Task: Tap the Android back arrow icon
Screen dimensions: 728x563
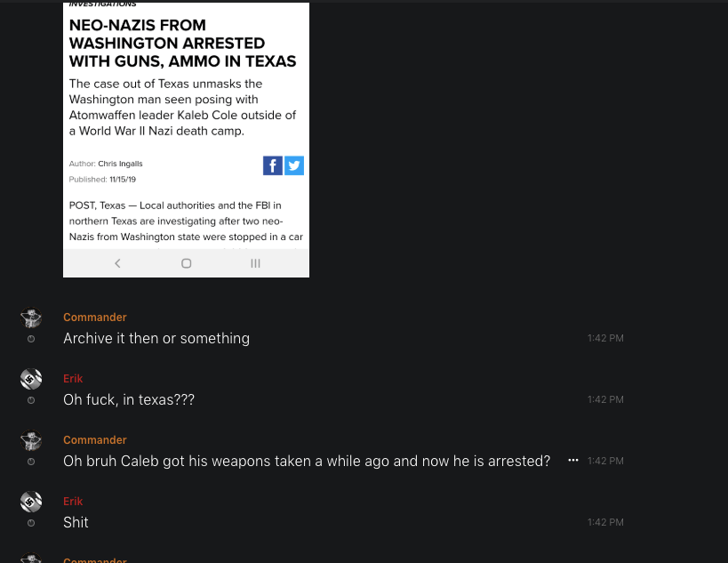Action: (117, 263)
